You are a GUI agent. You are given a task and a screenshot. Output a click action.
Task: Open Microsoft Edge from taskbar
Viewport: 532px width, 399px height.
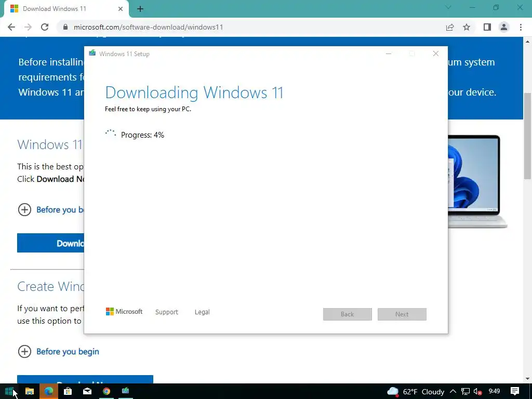[x=48, y=391]
